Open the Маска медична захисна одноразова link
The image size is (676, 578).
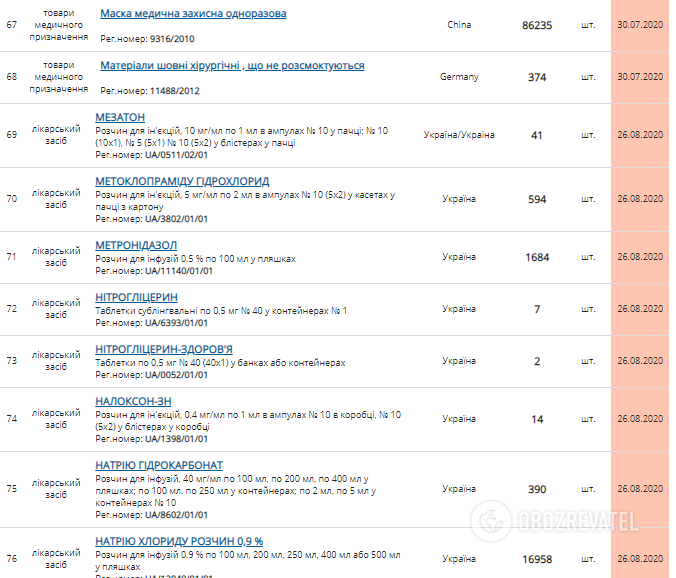click(193, 14)
